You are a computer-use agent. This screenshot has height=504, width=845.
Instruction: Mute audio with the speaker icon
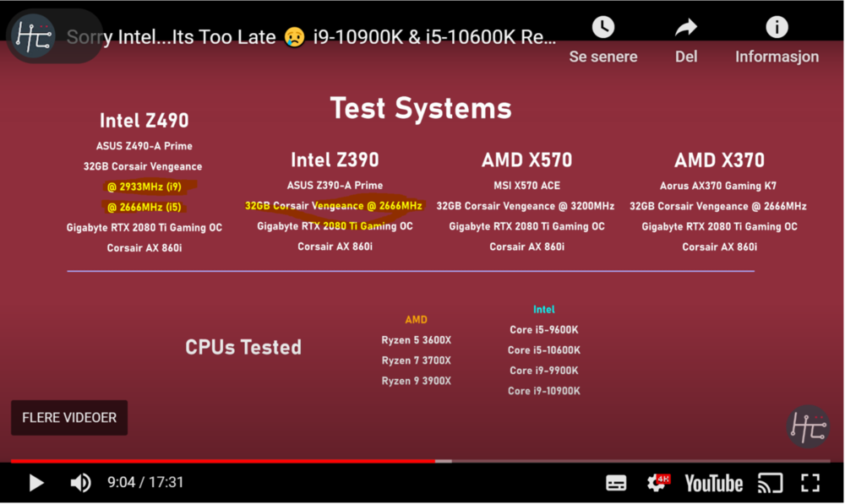pyautogui.click(x=81, y=482)
